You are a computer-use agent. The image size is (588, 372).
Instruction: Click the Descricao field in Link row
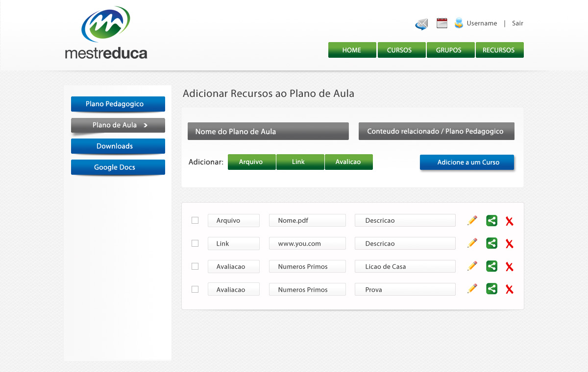(x=405, y=243)
